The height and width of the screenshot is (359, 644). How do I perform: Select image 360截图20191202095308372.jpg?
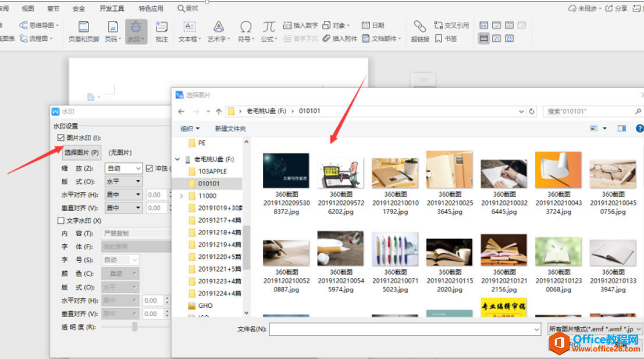286,184
